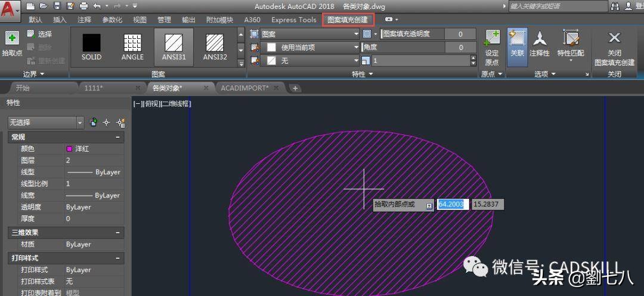644x296 pixels.
Task: Choose the ANSI31 hatch pattern
Action: click(174, 47)
